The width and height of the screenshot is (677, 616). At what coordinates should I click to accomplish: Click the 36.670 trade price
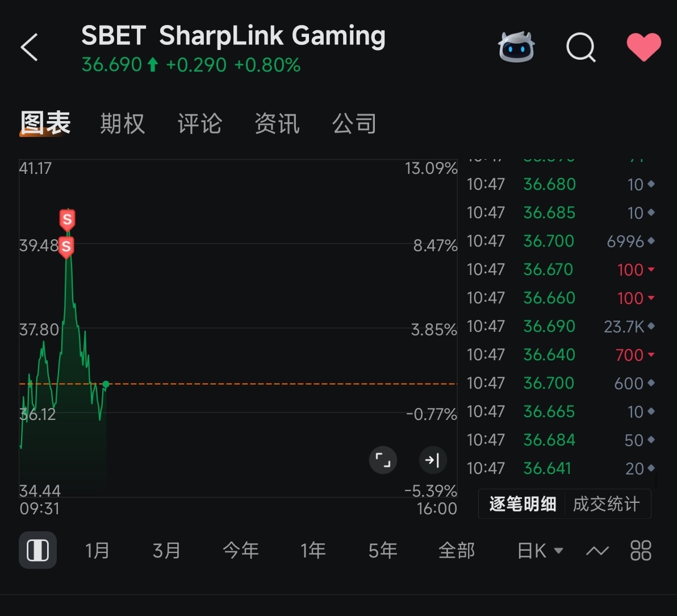548,269
